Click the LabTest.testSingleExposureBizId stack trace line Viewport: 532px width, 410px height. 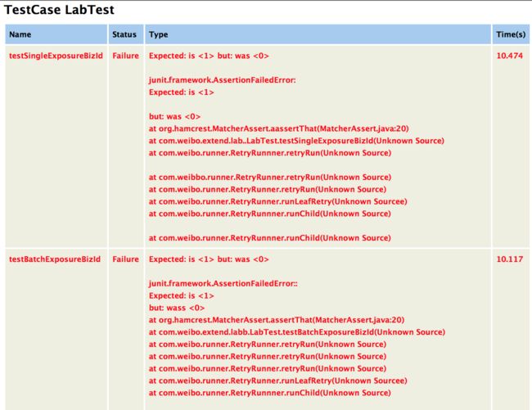click(296, 141)
